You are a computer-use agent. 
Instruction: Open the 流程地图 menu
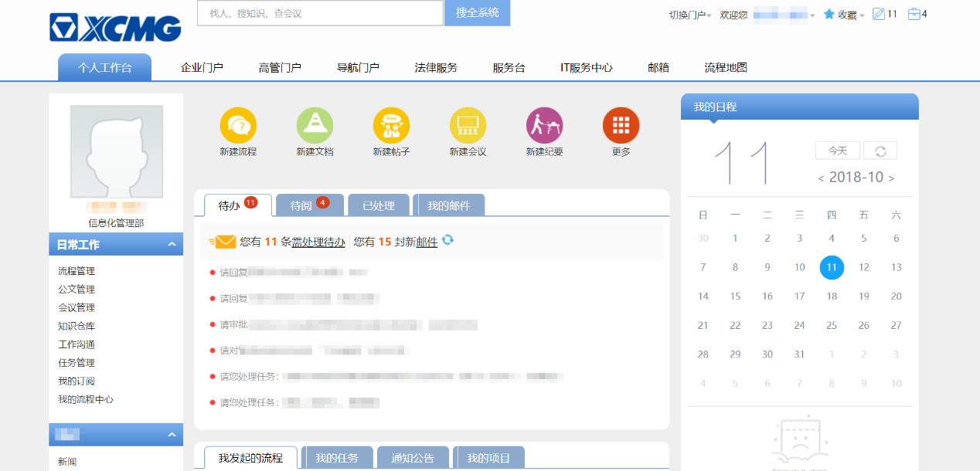pyautogui.click(x=726, y=68)
